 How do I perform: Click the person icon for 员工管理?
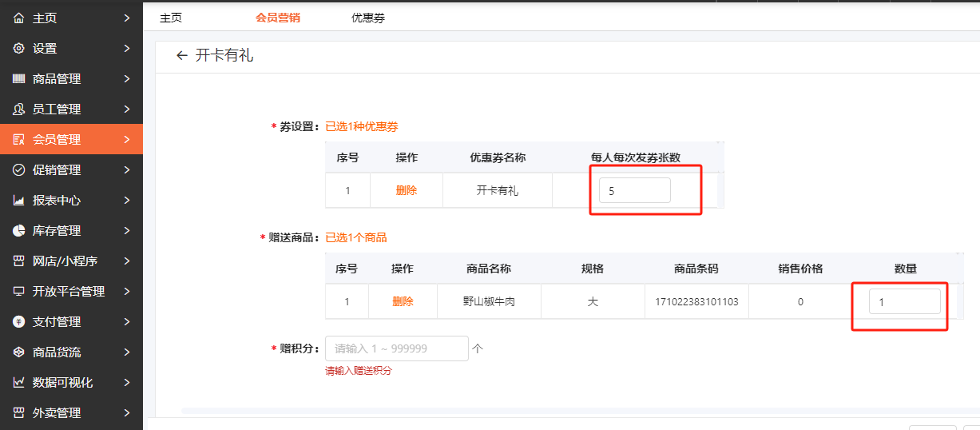tap(19, 109)
